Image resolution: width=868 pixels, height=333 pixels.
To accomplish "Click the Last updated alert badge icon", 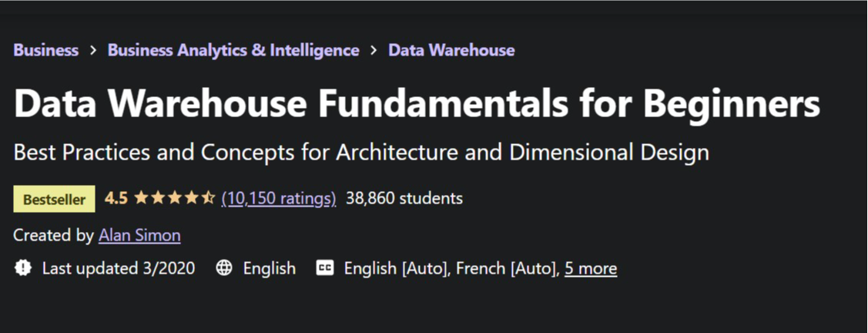I will point(23,268).
